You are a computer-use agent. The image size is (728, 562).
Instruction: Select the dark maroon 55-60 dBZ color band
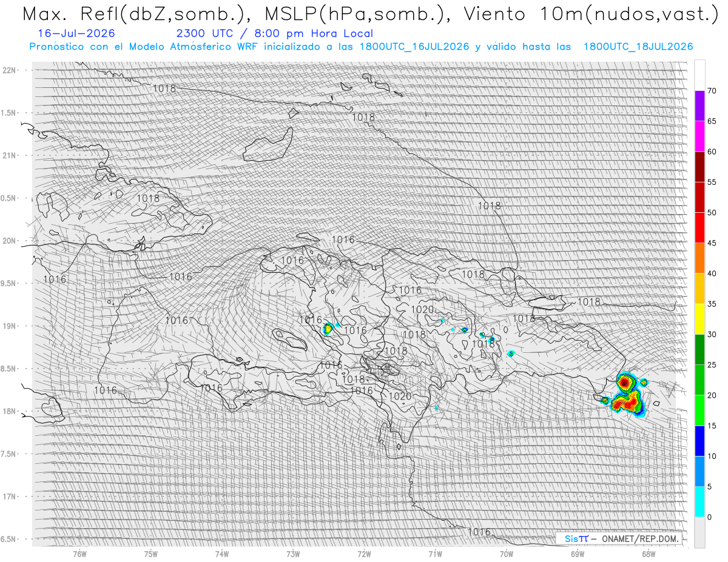click(699, 167)
